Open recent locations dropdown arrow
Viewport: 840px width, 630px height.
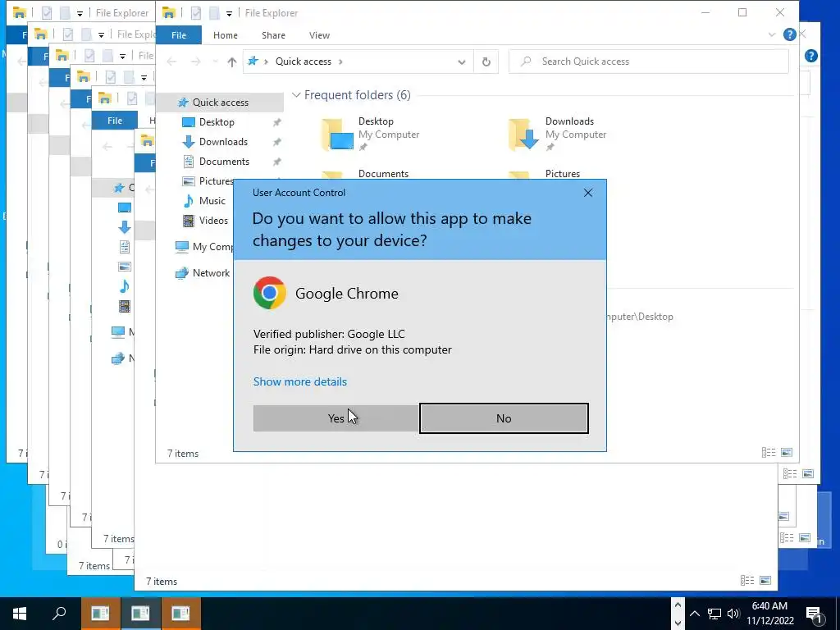[216, 62]
